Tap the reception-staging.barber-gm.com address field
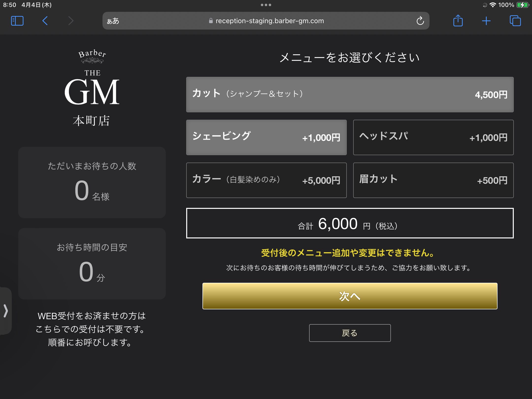532x399 pixels. coord(269,21)
